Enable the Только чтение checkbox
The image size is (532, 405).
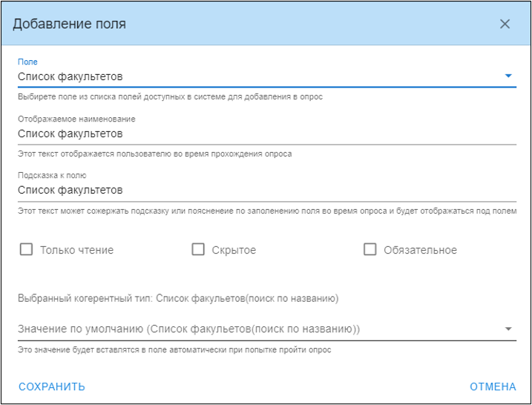(x=26, y=249)
